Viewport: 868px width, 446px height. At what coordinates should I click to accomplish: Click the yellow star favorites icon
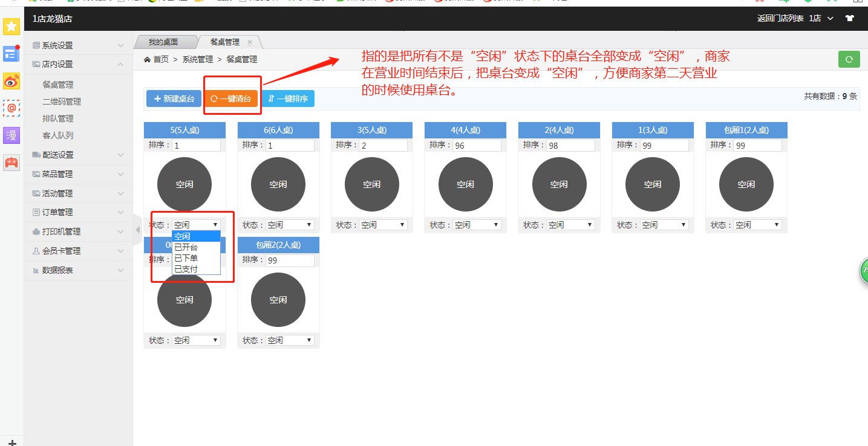point(12,26)
